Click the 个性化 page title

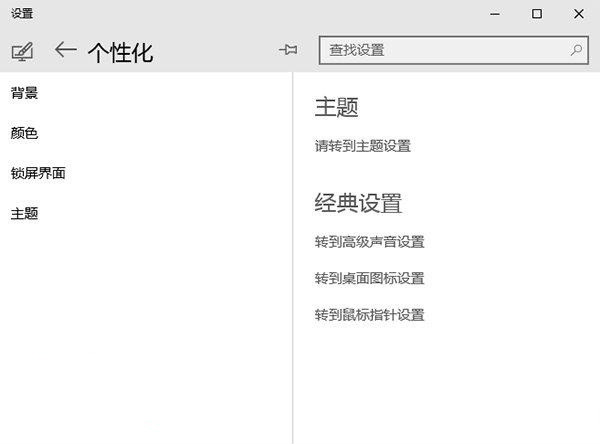[121, 52]
